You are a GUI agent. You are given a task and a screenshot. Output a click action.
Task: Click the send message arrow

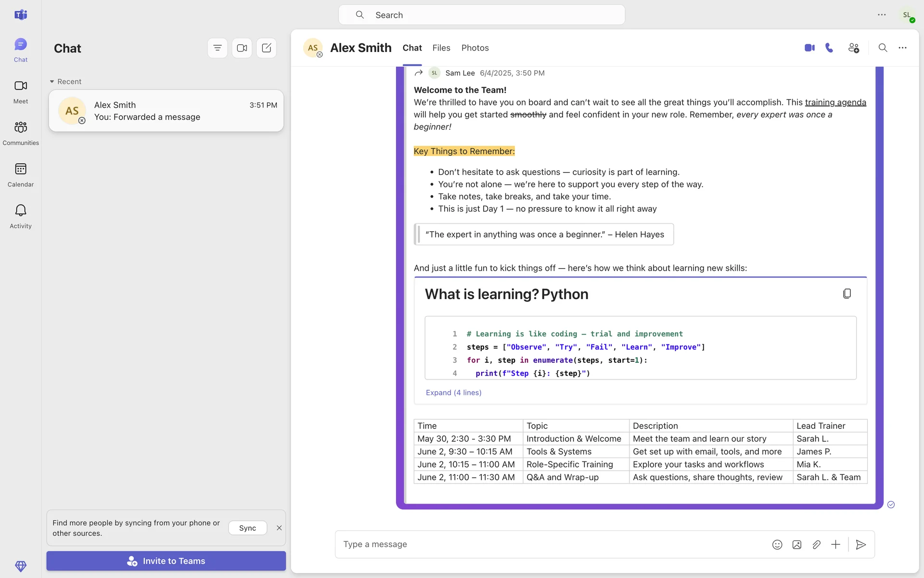click(x=861, y=544)
